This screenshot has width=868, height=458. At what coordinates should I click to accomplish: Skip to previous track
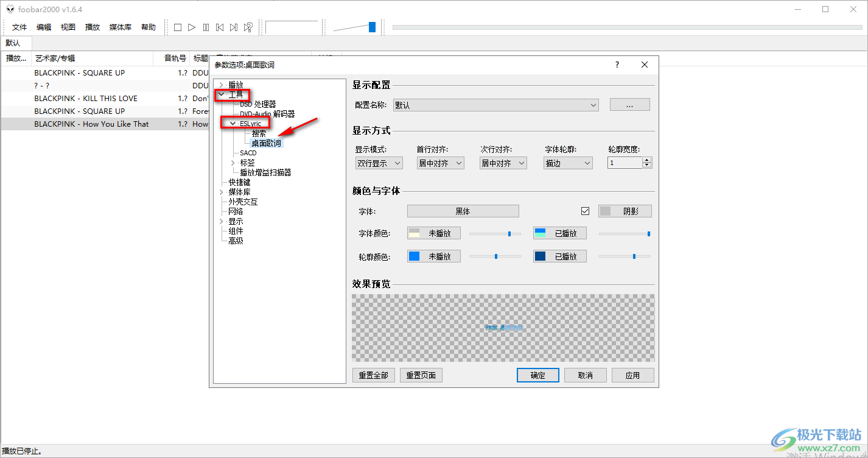click(220, 27)
